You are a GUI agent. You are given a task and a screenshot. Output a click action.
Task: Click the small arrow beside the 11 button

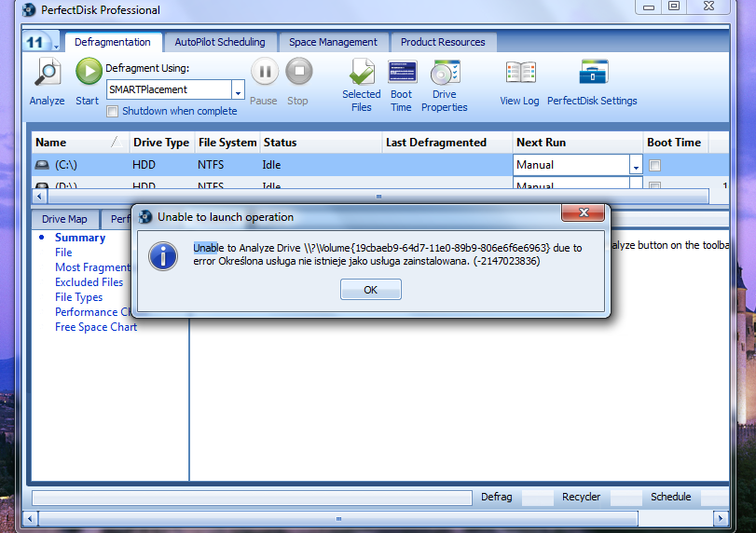point(56,47)
